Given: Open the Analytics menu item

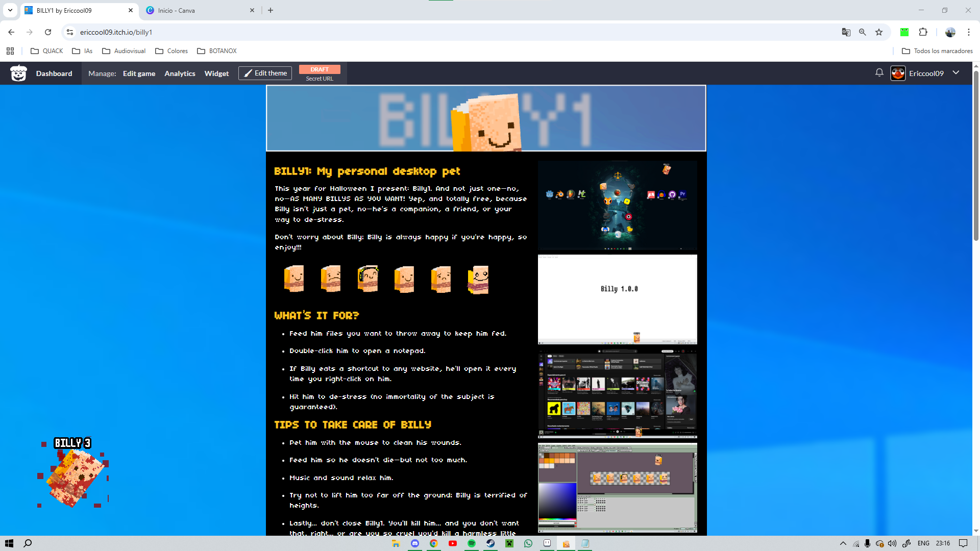Looking at the screenshot, I should [180, 73].
